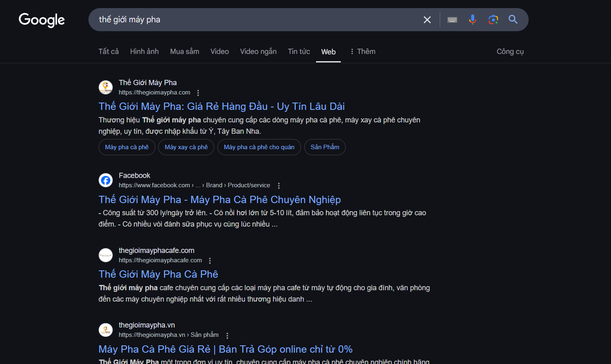
Task: Click the 'Thế Giới Máy Pha' site name
Action: (x=148, y=83)
